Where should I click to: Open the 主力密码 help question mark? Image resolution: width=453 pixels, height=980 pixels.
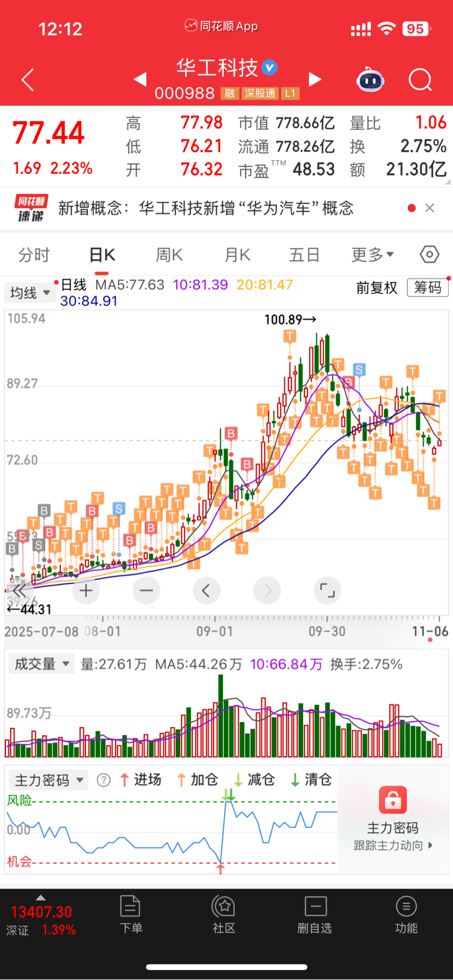(x=104, y=780)
